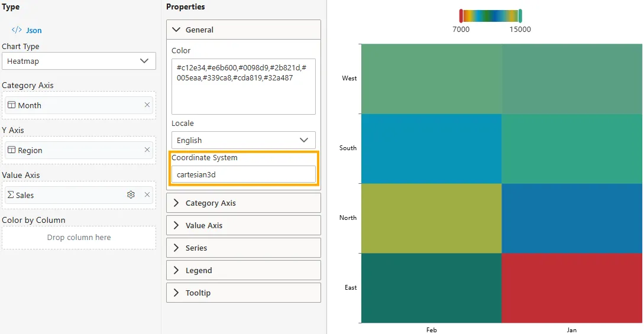Click the Month table column icon

pos(11,105)
